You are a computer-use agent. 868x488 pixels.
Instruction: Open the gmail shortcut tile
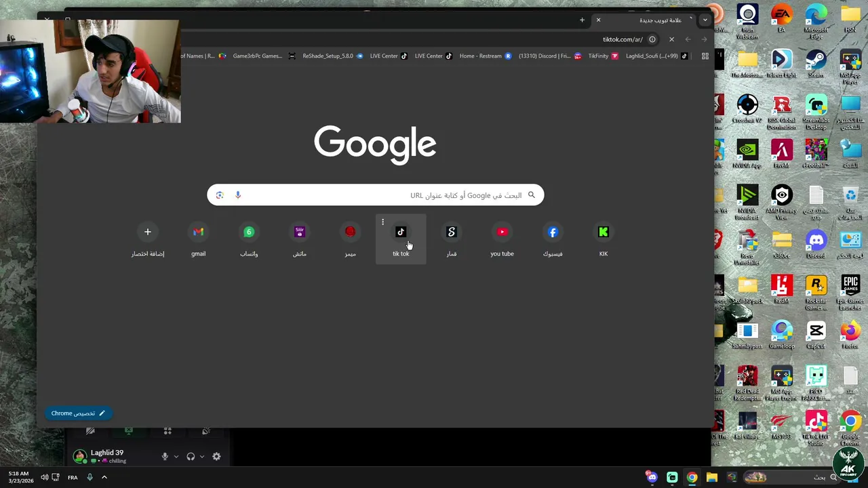click(x=198, y=239)
